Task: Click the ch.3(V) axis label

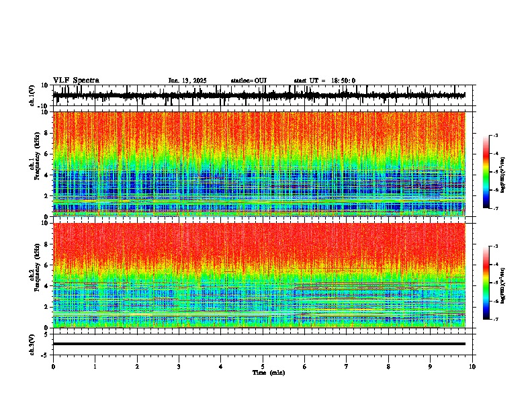Action: click(32, 345)
